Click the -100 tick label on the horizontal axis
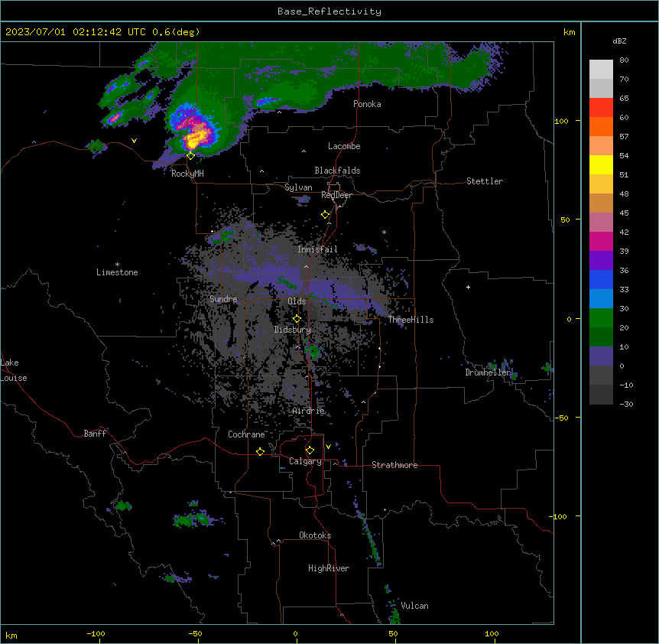 click(96, 633)
